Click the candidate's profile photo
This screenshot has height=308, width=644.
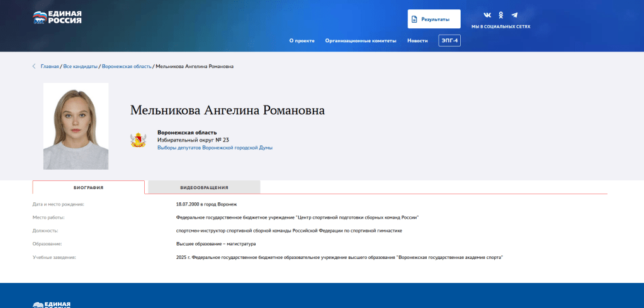[76, 126]
